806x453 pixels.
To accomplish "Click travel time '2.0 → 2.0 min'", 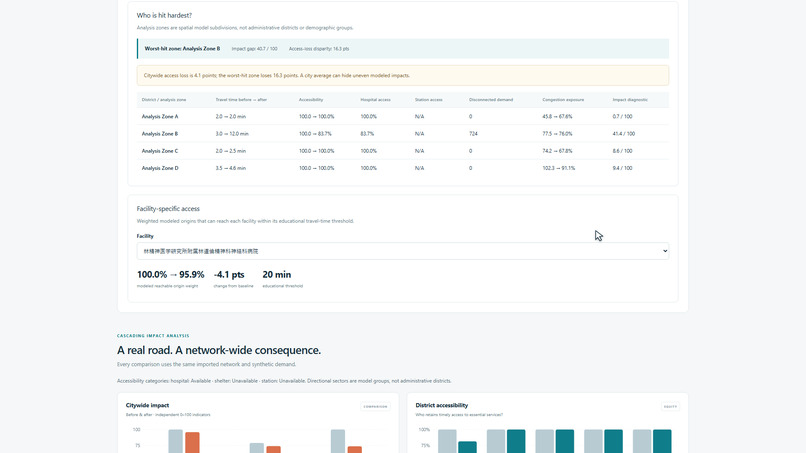I will pos(230,117).
